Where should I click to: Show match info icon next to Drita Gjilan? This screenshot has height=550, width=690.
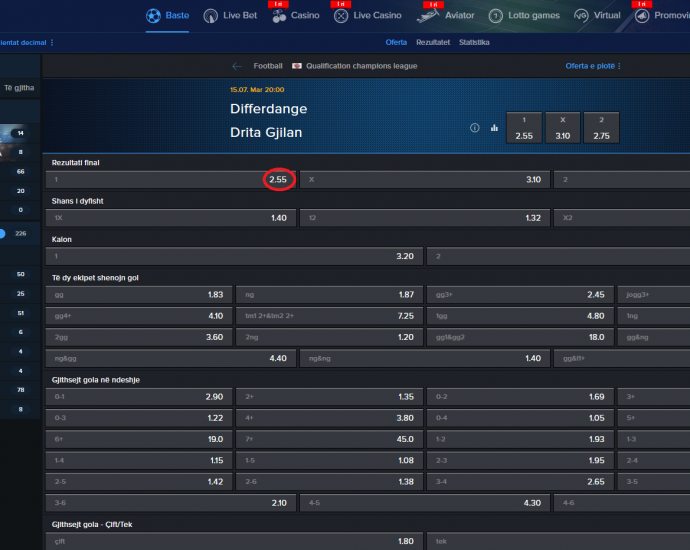(x=474, y=128)
